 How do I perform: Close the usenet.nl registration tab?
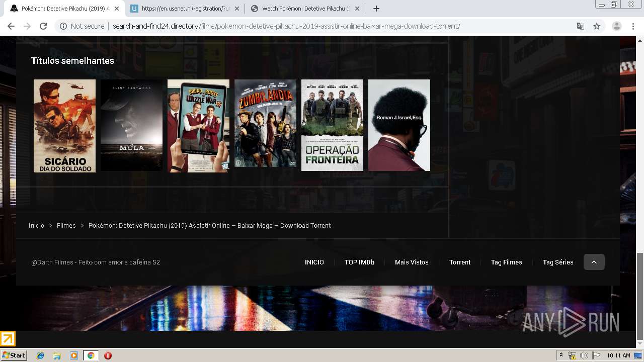click(x=237, y=9)
